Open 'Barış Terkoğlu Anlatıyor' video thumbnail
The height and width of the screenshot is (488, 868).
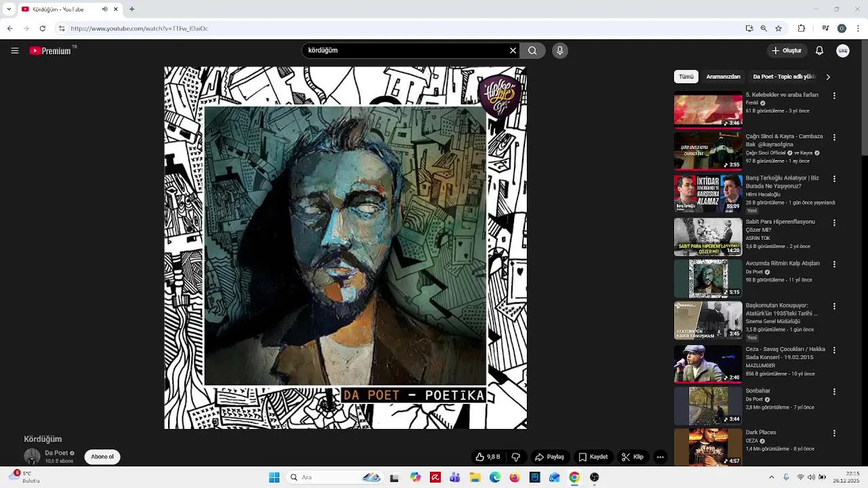(x=708, y=193)
